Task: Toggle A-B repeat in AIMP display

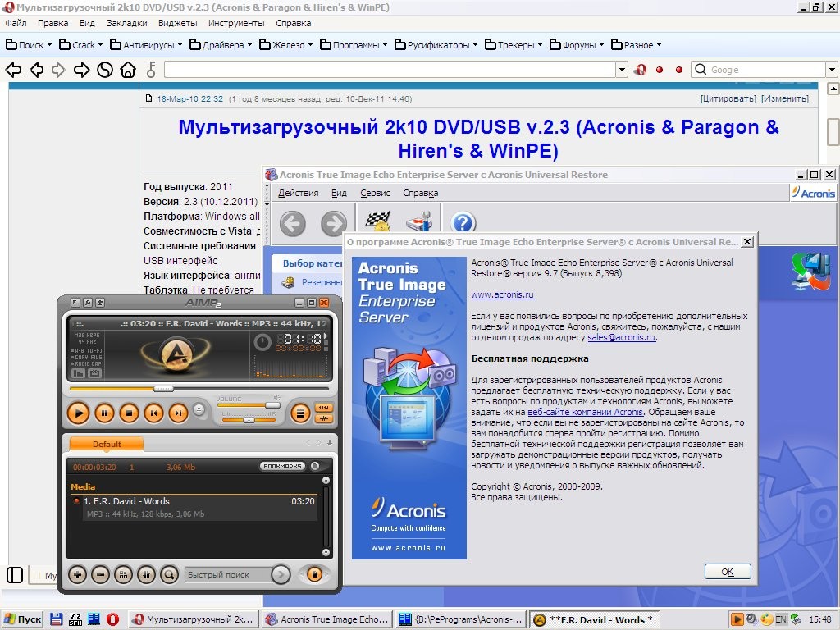Action: pyautogui.click(x=87, y=351)
